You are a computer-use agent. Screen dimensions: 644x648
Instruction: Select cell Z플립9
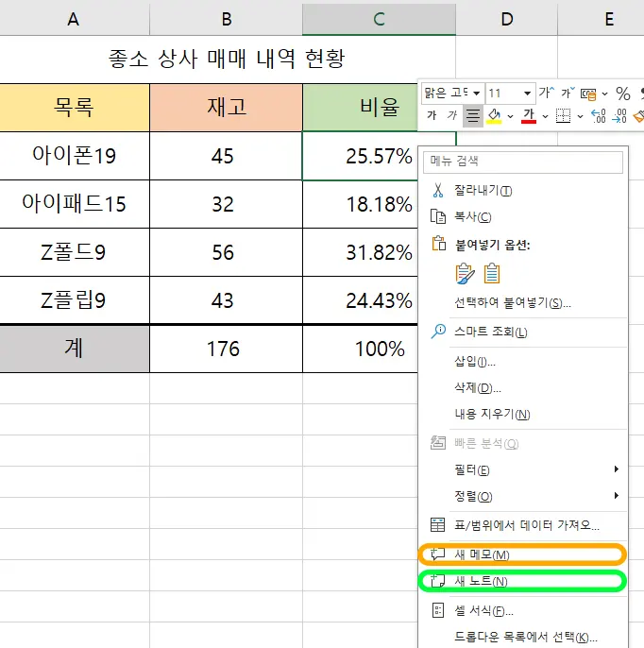75,300
